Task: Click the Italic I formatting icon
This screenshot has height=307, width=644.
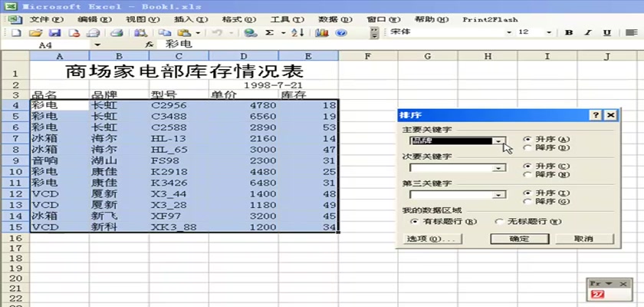Action: [588, 33]
